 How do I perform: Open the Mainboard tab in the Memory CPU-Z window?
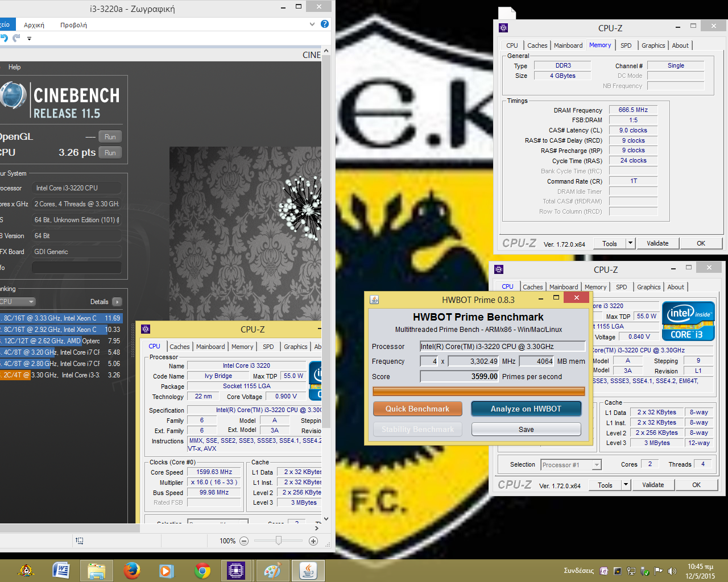point(568,45)
